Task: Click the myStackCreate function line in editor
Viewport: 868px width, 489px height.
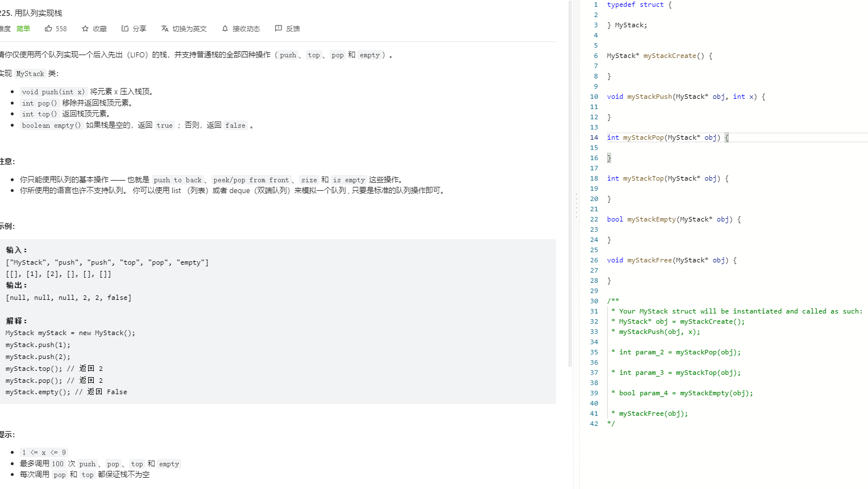Action: (659, 56)
